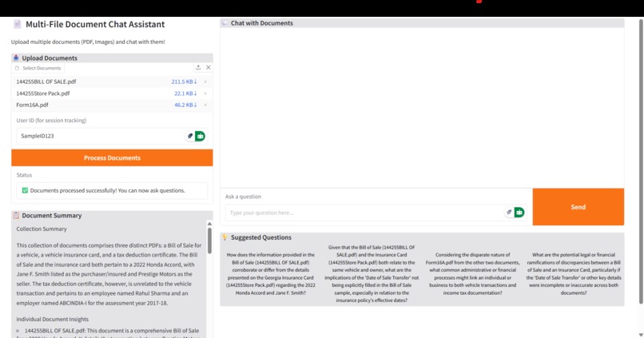Click the Status message text box
Screen dimensions: 644x338
pyautogui.click(x=112, y=190)
